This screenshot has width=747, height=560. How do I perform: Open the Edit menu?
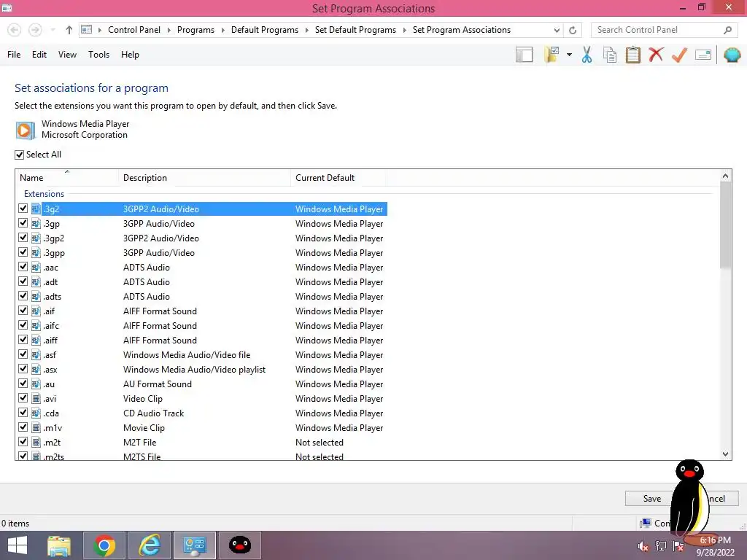pos(39,55)
